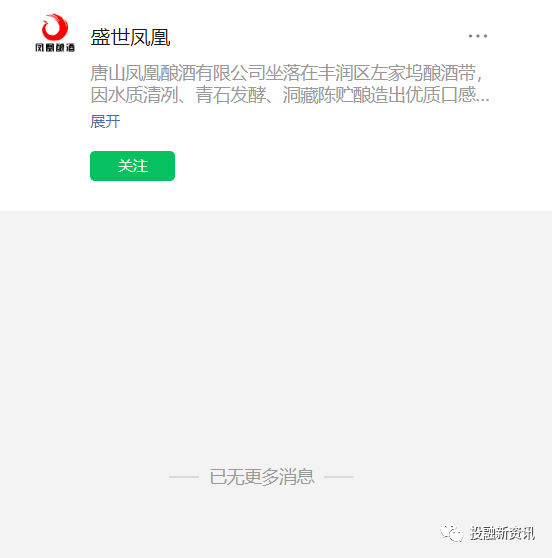Click the 凤凰酿酒 text under the logo
The width and height of the screenshot is (552, 558).
(x=55, y=47)
